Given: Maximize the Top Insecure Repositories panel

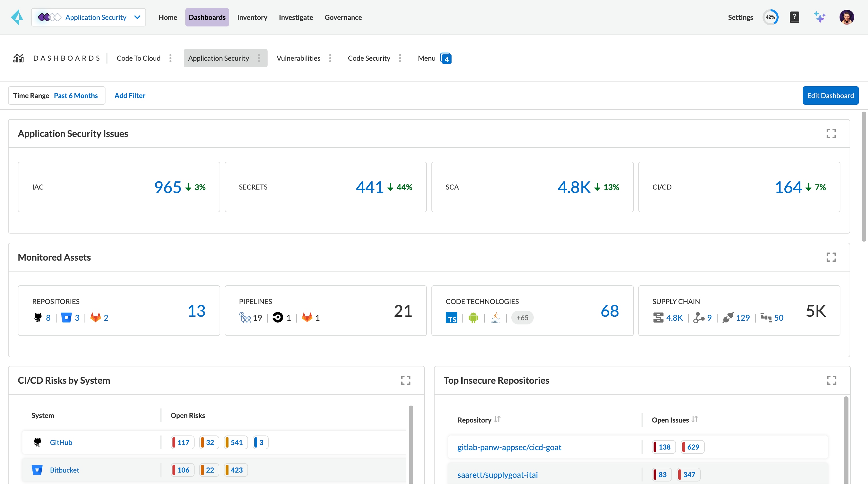Looking at the screenshot, I should (x=831, y=380).
